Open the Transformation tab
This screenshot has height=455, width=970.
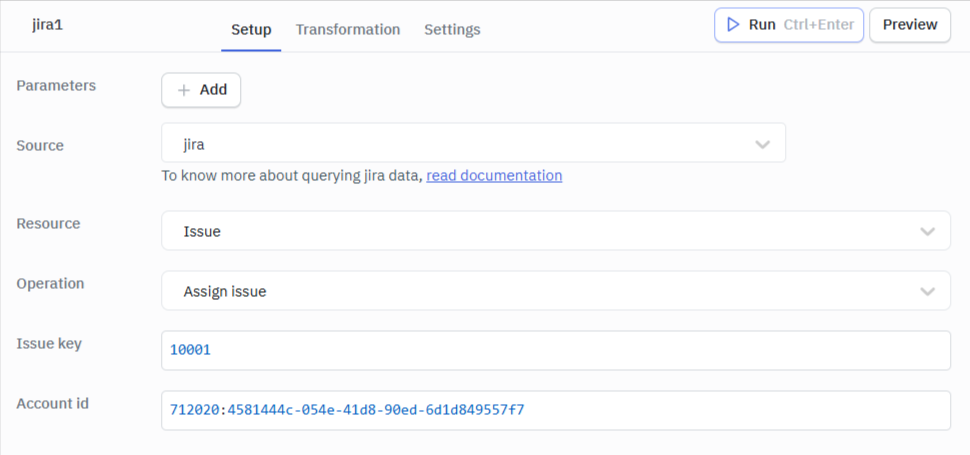point(348,29)
